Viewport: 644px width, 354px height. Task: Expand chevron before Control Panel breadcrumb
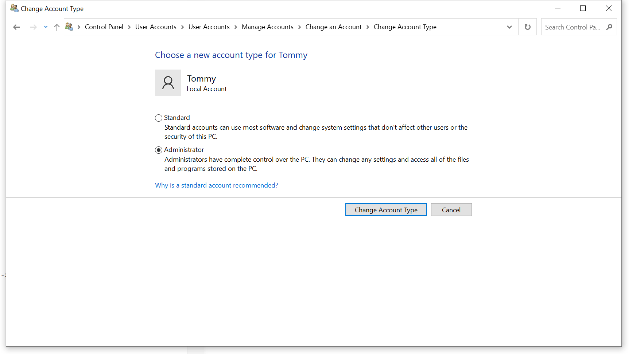point(79,27)
